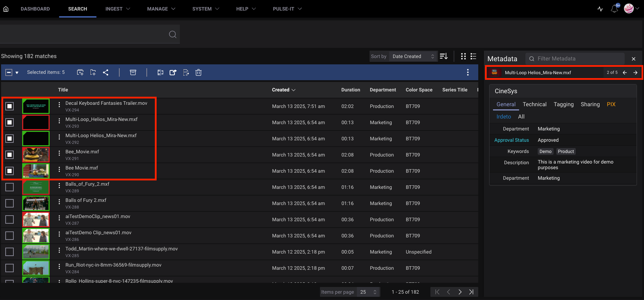Uncheck Decal Keyboard Fantasies Trailer.mov checkbox
This screenshot has height=300, width=644.
pyautogui.click(x=10, y=106)
